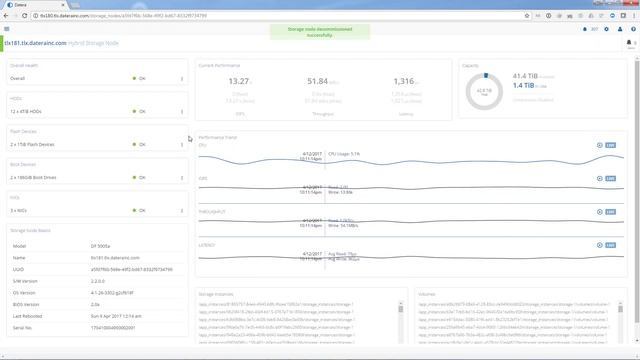Viewport: 640px width, 360px height.
Task: Go back with browser back arrow
Action: click(x=6, y=16)
